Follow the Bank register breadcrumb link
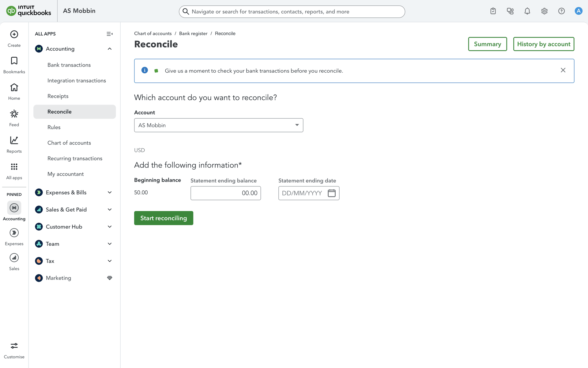The height and width of the screenshot is (368, 588). [x=193, y=33]
